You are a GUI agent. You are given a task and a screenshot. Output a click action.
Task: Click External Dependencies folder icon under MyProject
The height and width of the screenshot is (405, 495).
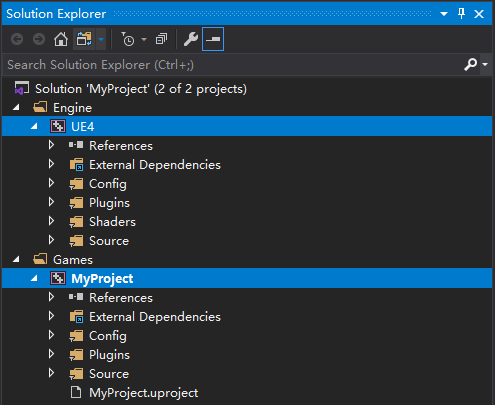(76, 317)
